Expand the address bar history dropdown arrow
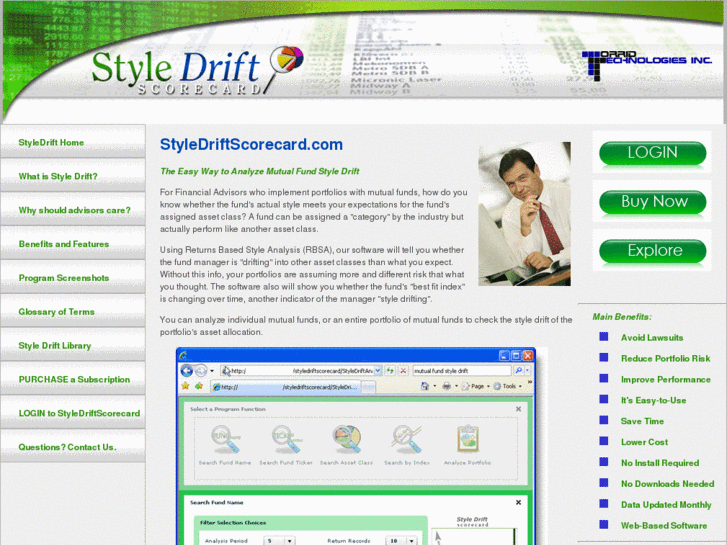This screenshot has width=727, height=545. (378, 371)
